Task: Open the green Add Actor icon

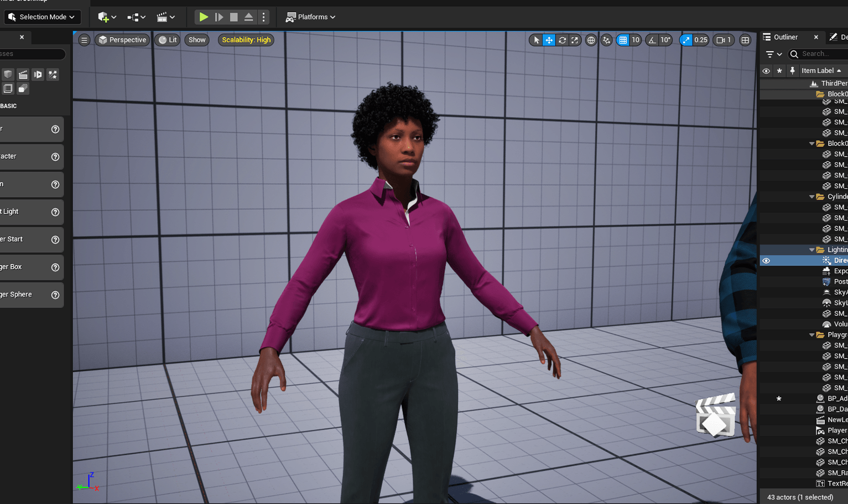Action: pyautogui.click(x=103, y=17)
